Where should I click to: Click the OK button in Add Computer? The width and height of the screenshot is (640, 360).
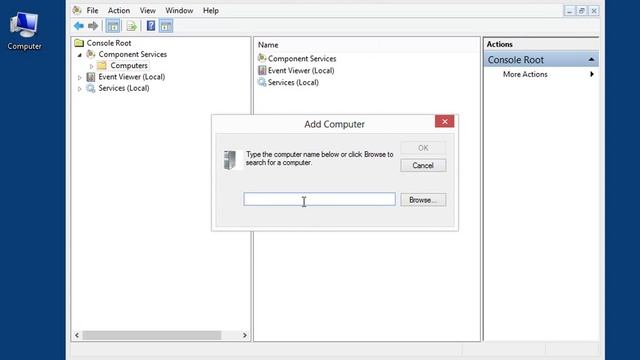click(423, 148)
